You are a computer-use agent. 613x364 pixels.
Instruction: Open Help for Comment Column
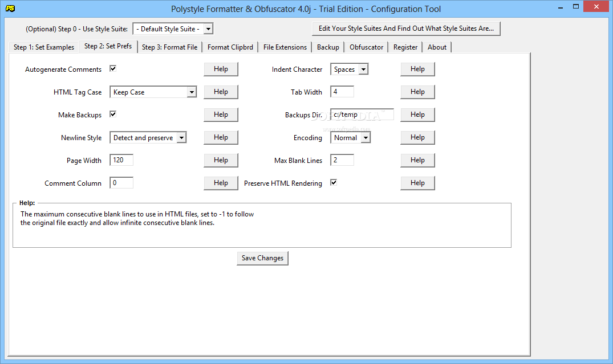(x=221, y=183)
